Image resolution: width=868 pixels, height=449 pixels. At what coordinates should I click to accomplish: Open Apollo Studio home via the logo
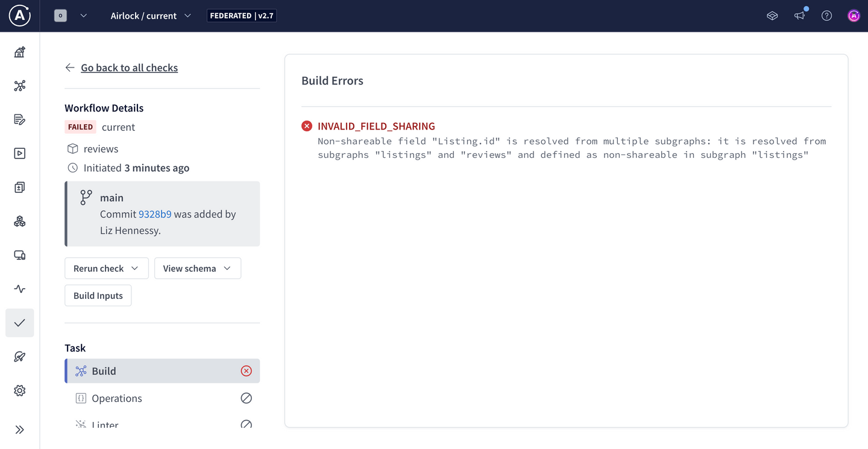19,16
